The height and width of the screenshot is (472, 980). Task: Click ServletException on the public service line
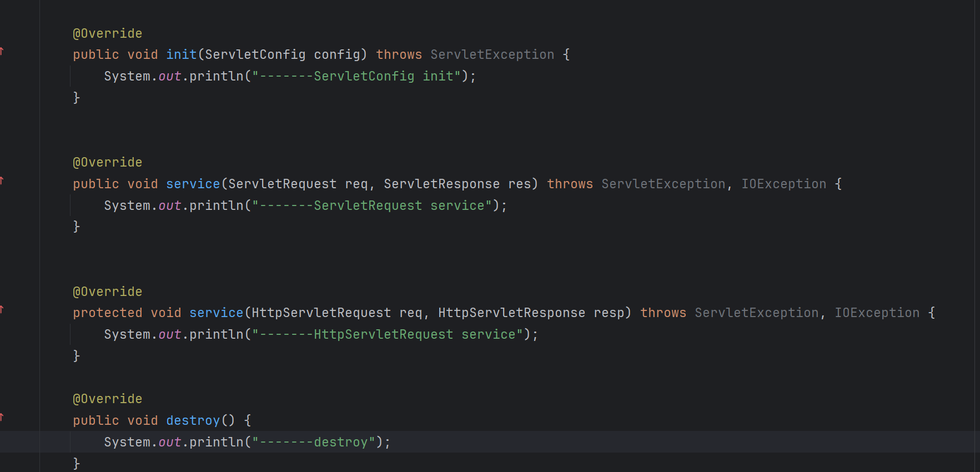point(664,184)
